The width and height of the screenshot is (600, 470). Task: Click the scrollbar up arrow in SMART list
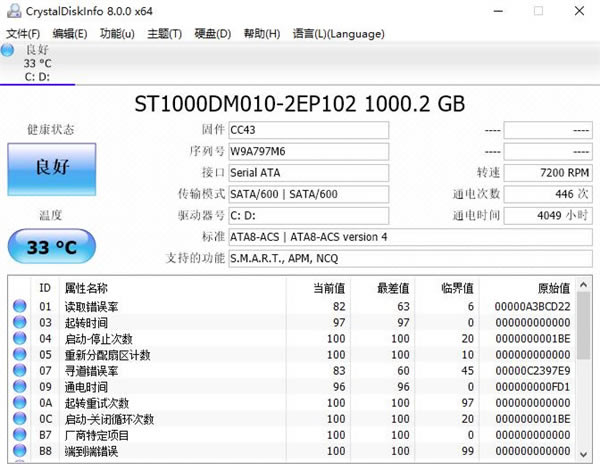coord(583,285)
